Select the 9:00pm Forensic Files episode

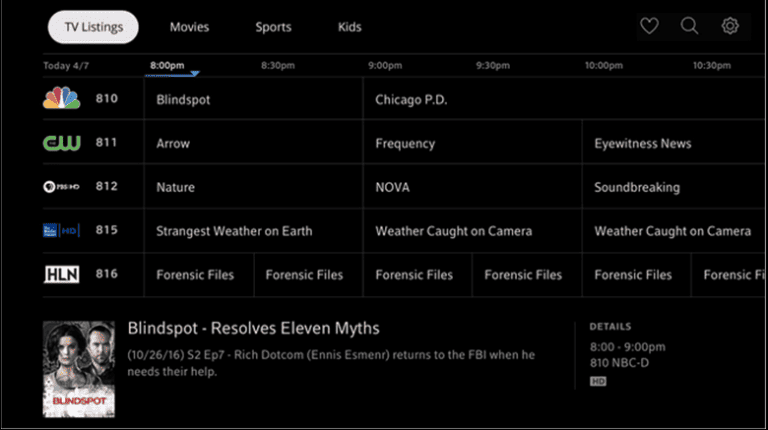[x=418, y=275]
